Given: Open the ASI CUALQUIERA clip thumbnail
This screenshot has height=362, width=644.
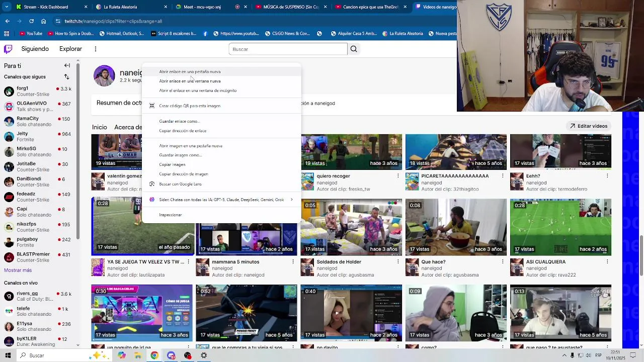Looking at the screenshot, I should click(x=560, y=227).
